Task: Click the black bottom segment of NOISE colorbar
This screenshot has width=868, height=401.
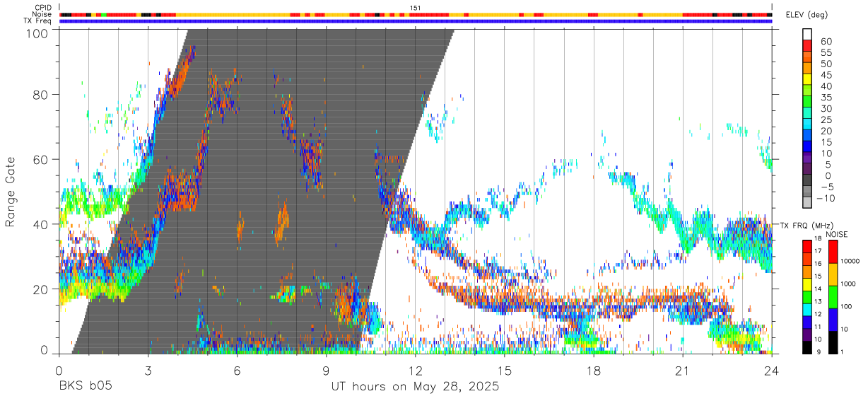Action: [x=832, y=342]
